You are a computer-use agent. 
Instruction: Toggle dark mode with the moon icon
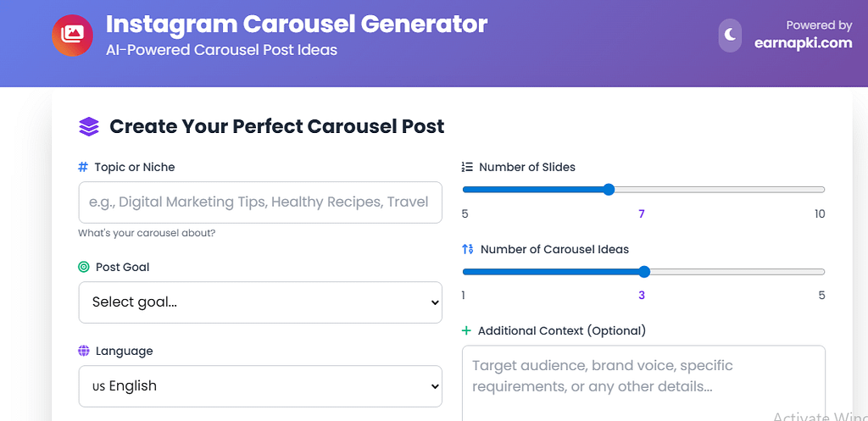(x=730, y=35)
